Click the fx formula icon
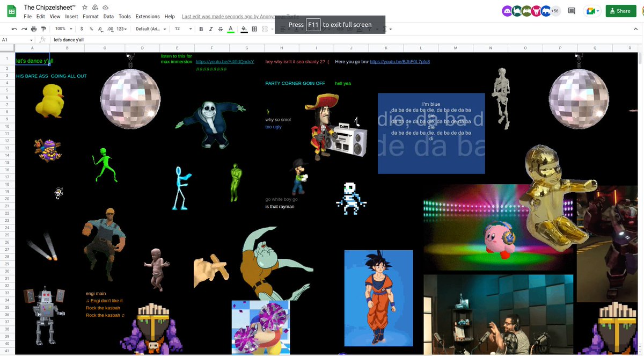Screen dimensions: 644x356 (42, 40)
